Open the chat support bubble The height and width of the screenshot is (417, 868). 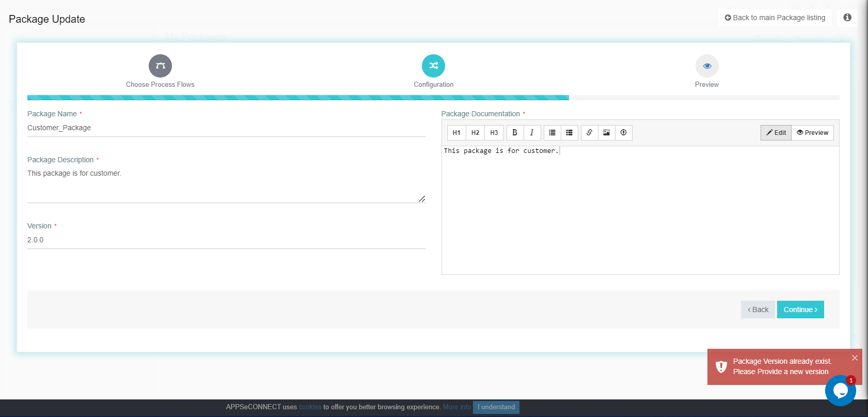(x=840, y=391)
